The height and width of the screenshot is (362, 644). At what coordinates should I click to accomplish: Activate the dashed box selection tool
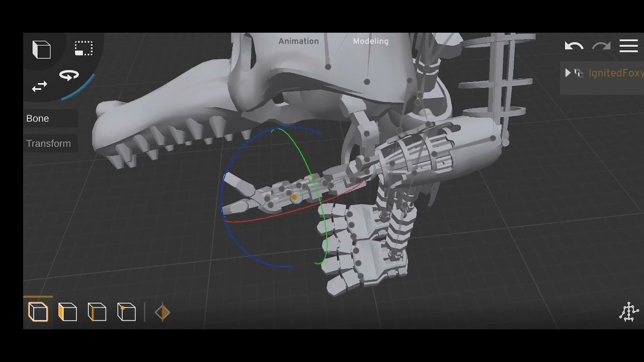click(84, 48)
